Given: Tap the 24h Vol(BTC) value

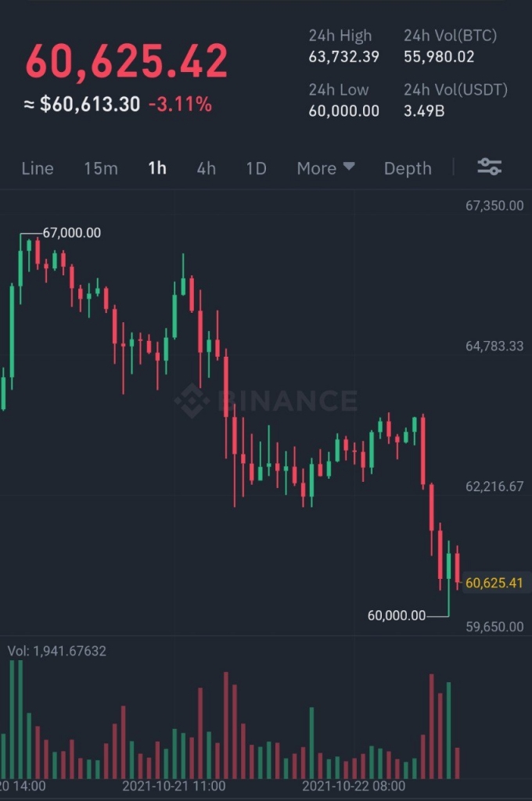Looking at the screenshot, I should click(x=438, y=56).
